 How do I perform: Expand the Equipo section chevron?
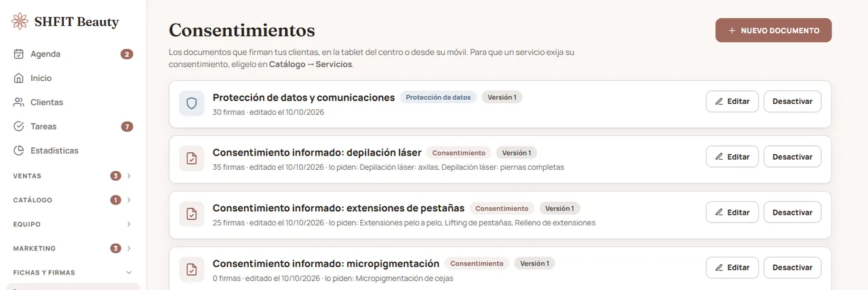point(130,224)
